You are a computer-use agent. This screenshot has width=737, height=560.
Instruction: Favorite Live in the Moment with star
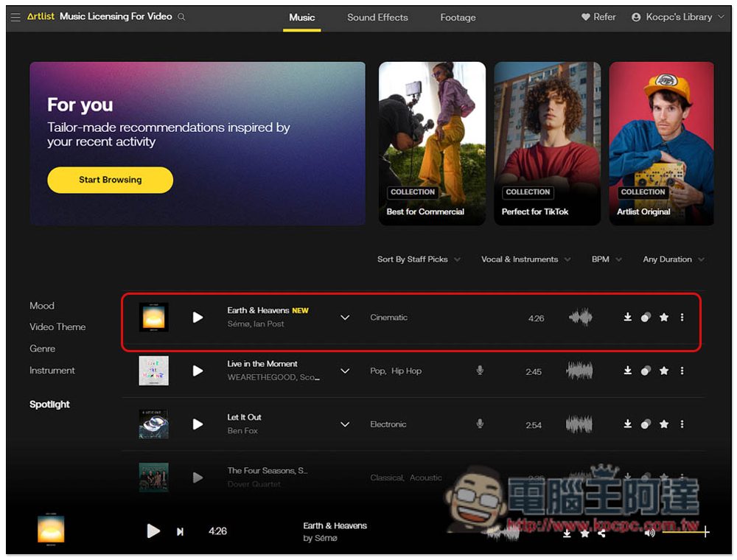[x=664, y=371]
